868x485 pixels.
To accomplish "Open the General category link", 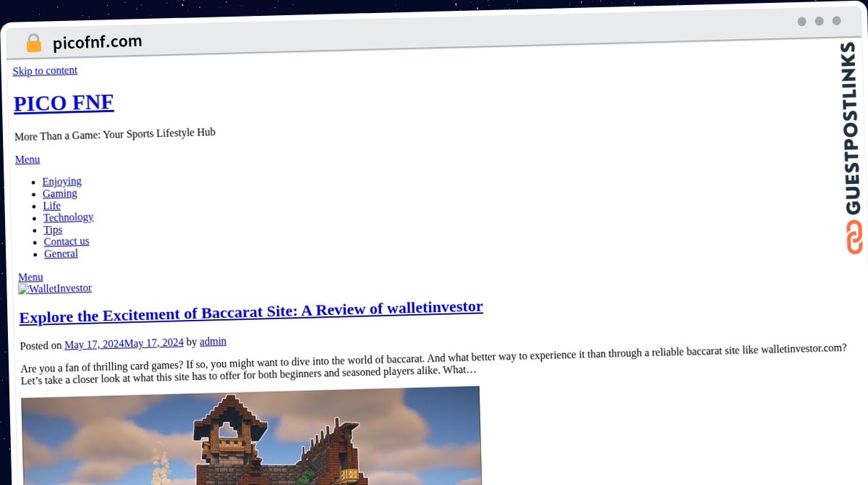I will (x=61, y=253).
